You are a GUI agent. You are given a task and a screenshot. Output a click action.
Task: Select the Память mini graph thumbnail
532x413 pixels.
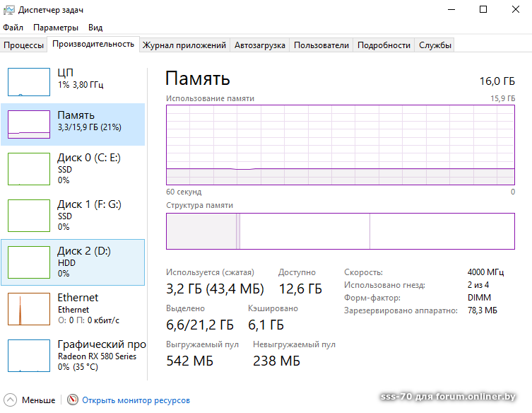(x=29, y=124)
